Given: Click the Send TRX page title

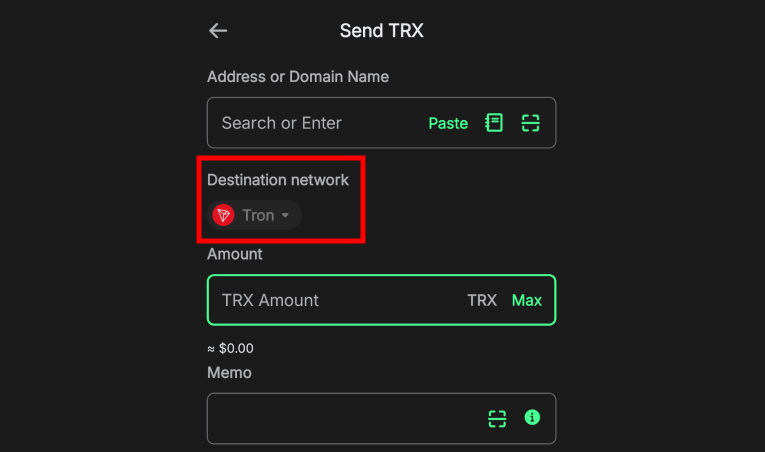Looking at the screenshot, I should pyautogui.click(x=382, y=31).
